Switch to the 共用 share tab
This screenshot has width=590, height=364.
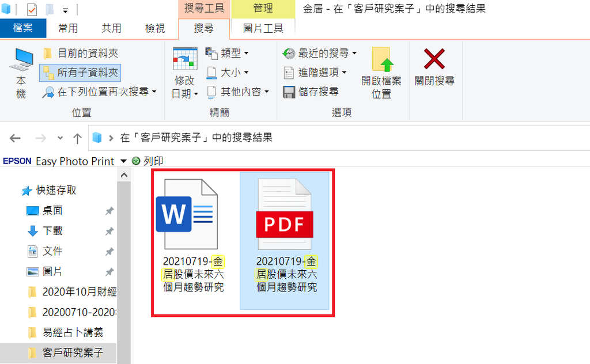(x=111, y=28)
